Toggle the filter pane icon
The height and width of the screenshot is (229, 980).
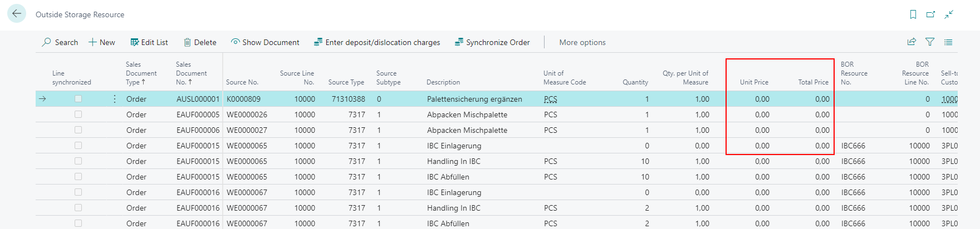tap(930, 42)
